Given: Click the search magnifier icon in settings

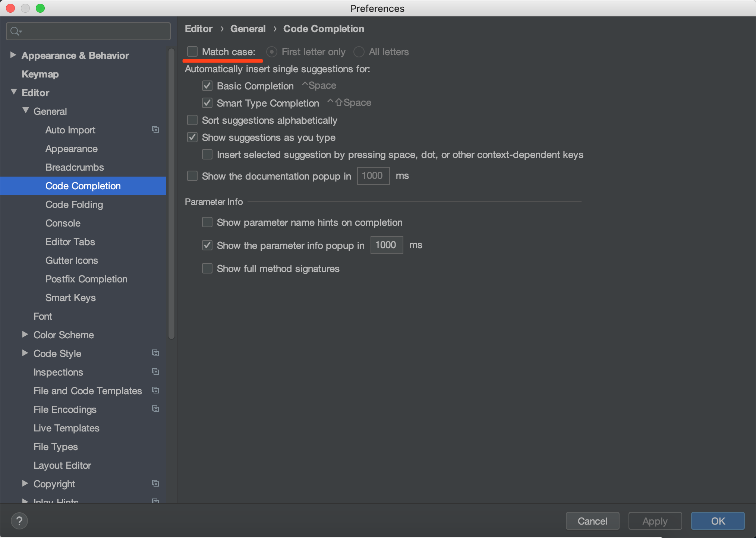Looking at the screenshot, I should point(15,31).
